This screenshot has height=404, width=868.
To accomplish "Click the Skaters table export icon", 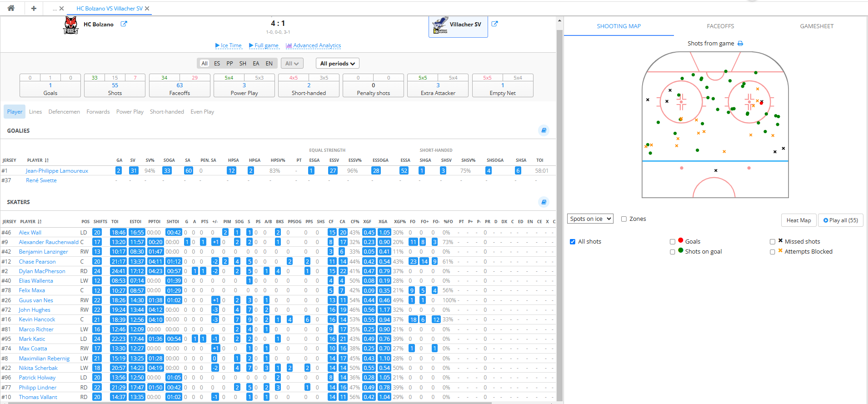I will click(544, 202).
